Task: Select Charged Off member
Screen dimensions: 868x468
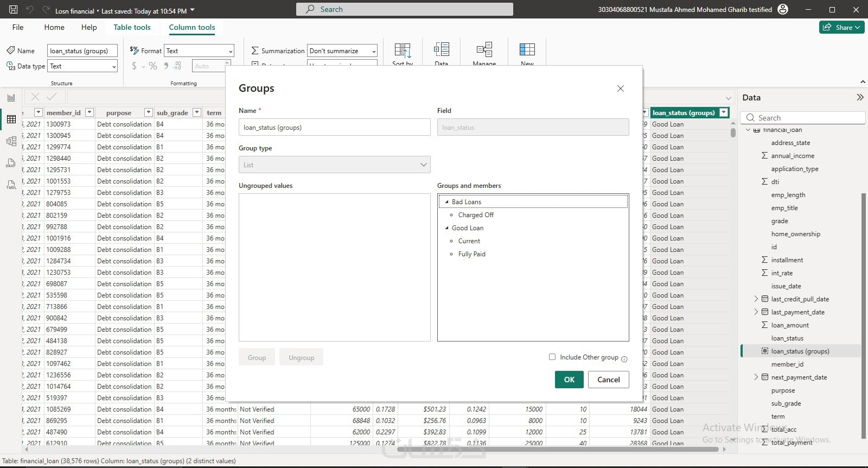Action: coord(476,215)
